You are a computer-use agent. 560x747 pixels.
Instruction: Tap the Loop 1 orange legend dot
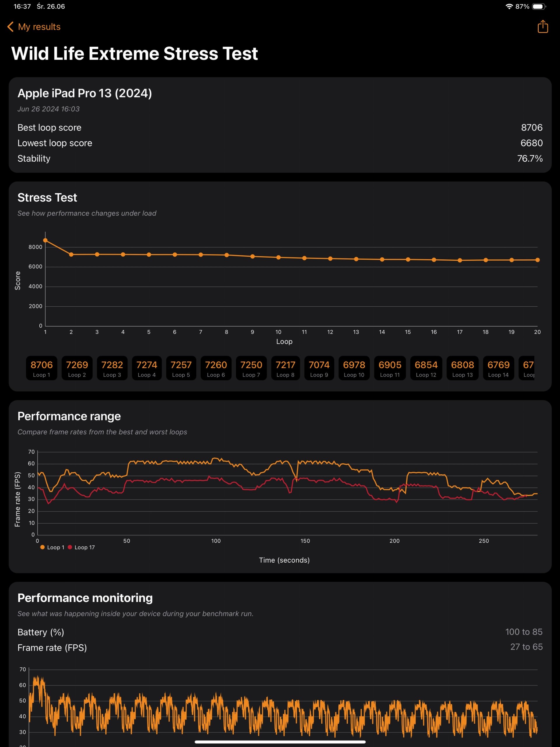[x=43, y=547]
